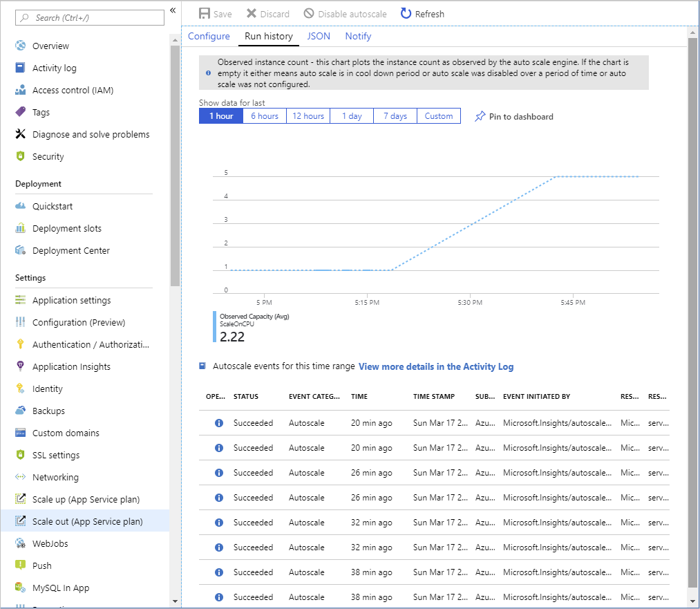
Task: Click the SSL settings shield icon
Action: coord(20,455)
